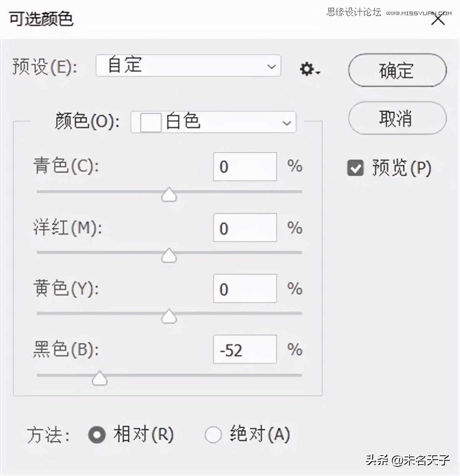Click the white color swatch next to 颜色(O)
Screen dimensions: 460x476
150,122
